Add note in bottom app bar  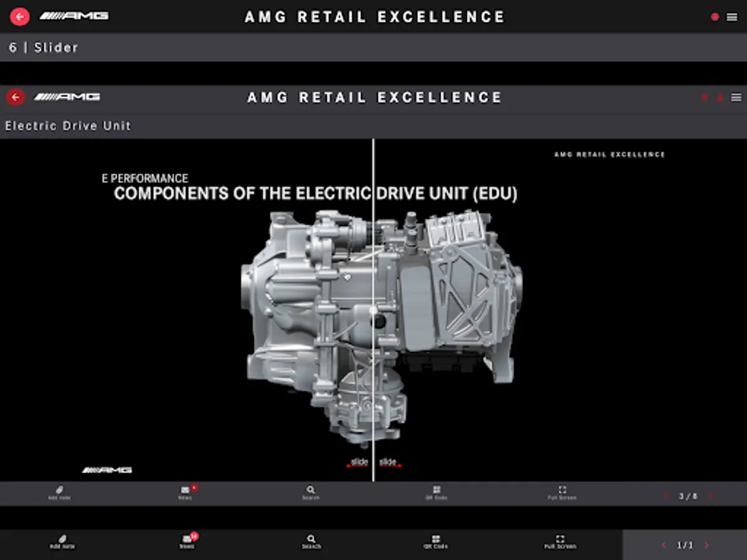tap(62, 542)
